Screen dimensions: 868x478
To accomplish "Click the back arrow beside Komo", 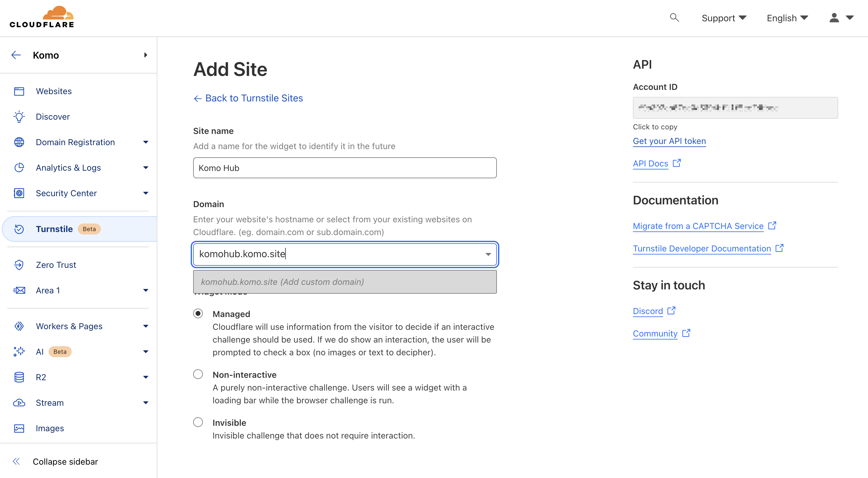I will tap(16, 55).
